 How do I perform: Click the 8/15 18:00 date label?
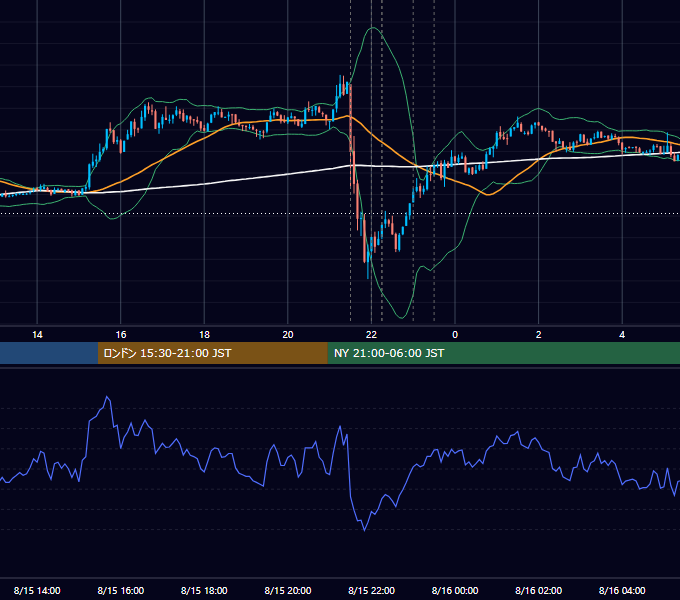(204, 590)
